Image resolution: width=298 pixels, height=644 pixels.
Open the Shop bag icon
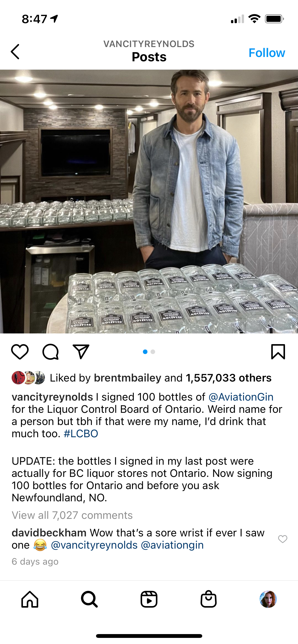click(209, 599)
